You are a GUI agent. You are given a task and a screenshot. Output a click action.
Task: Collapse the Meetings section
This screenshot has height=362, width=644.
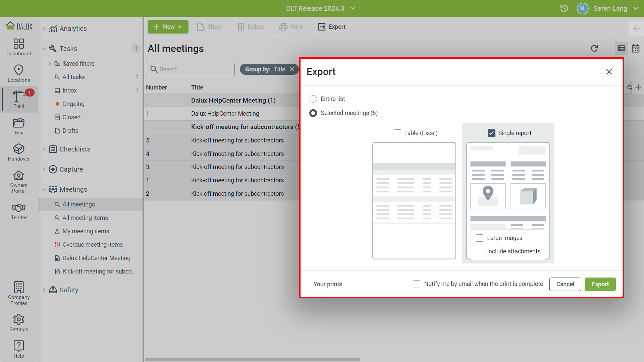coord(44,190)
